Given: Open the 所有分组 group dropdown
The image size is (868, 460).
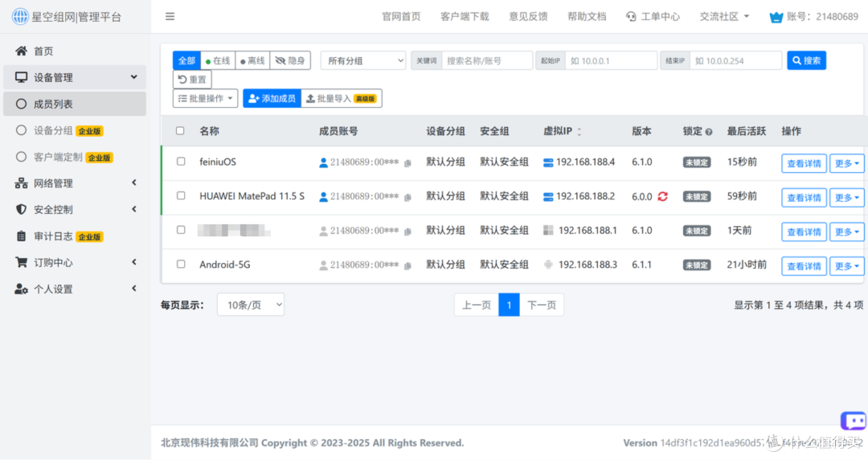Looking at the screenshot, I should click(363, 60).
